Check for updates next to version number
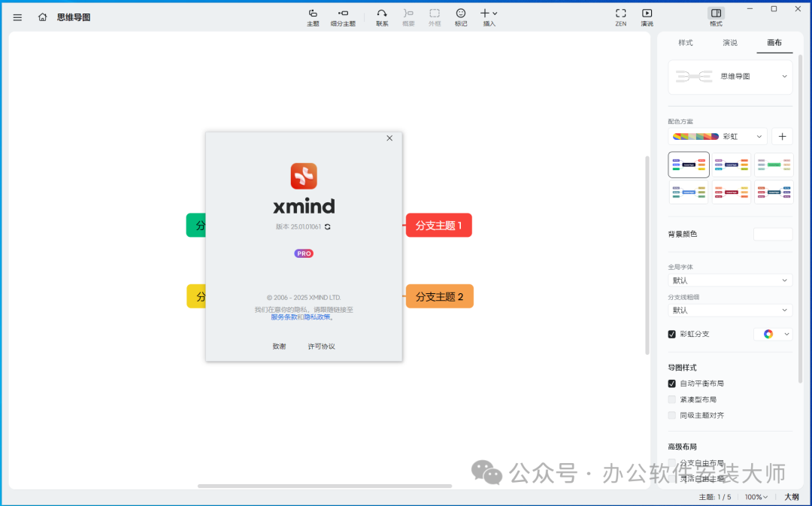 (x=327, y=227)
